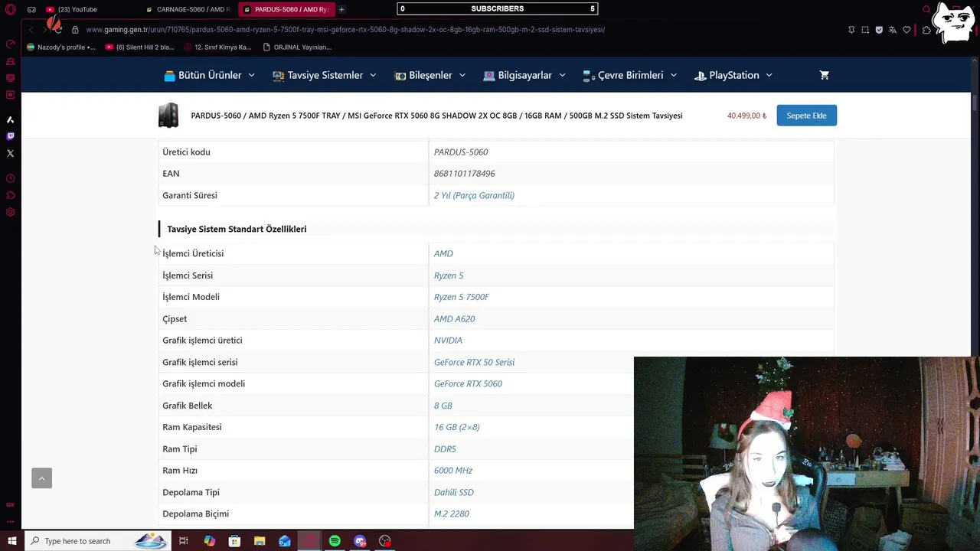The width and height of the screenshot is (980, 551).
Task: Expand the Tavsiye Sistemler dropdown menu
Action: coord(325,75)
